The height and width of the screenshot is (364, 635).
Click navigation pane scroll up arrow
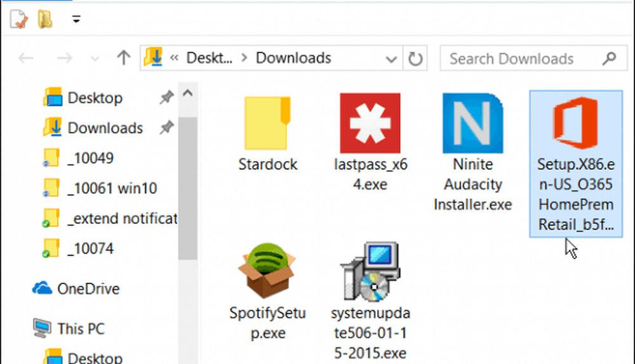pyautogui.click(x=187, y=94)
